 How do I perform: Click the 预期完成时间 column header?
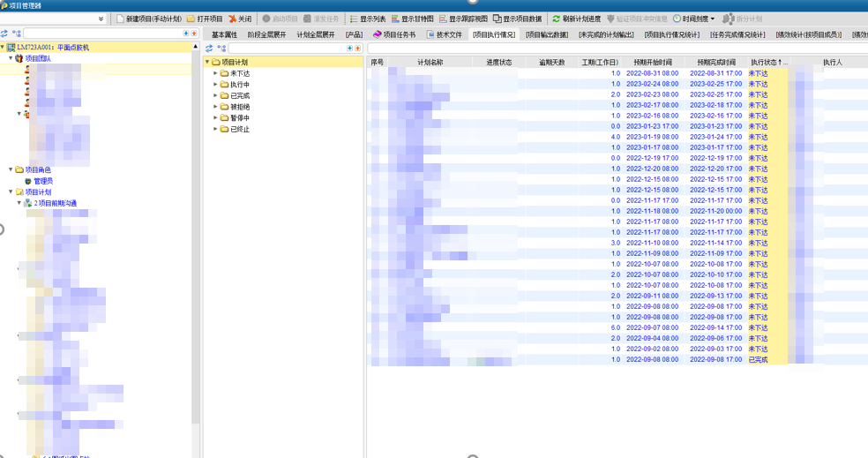(716, 63)
